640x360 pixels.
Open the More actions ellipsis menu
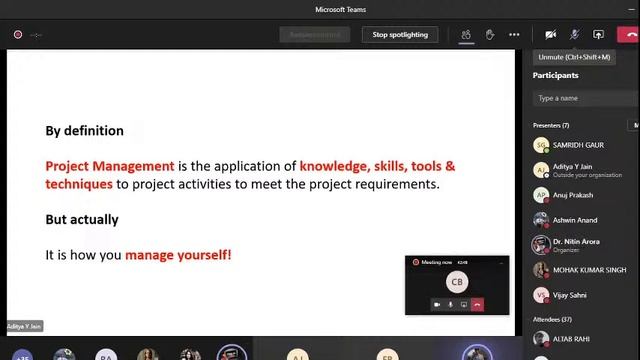pos(514,35)
